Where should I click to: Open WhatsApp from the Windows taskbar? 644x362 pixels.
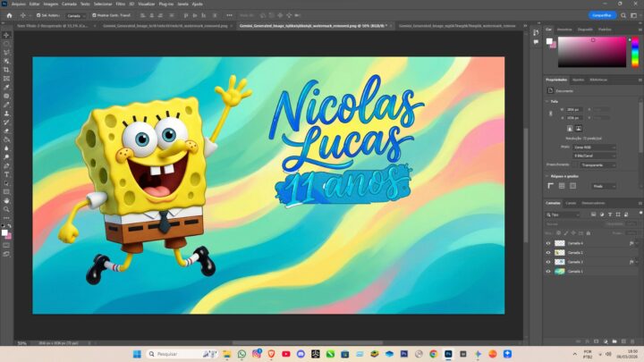[x=241, y=354]
